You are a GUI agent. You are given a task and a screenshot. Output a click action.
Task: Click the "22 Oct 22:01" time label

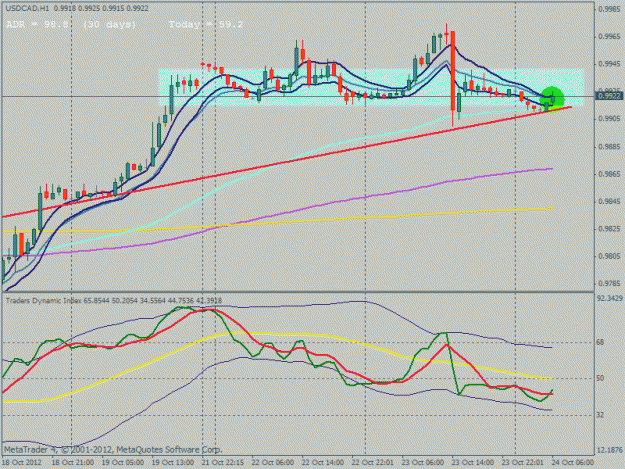[x=373, y=463]
